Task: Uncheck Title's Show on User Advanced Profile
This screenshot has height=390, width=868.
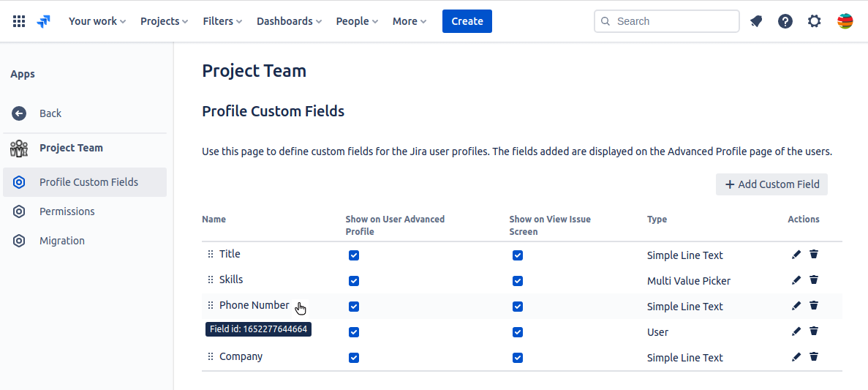Action: click(x=354, y=255)
